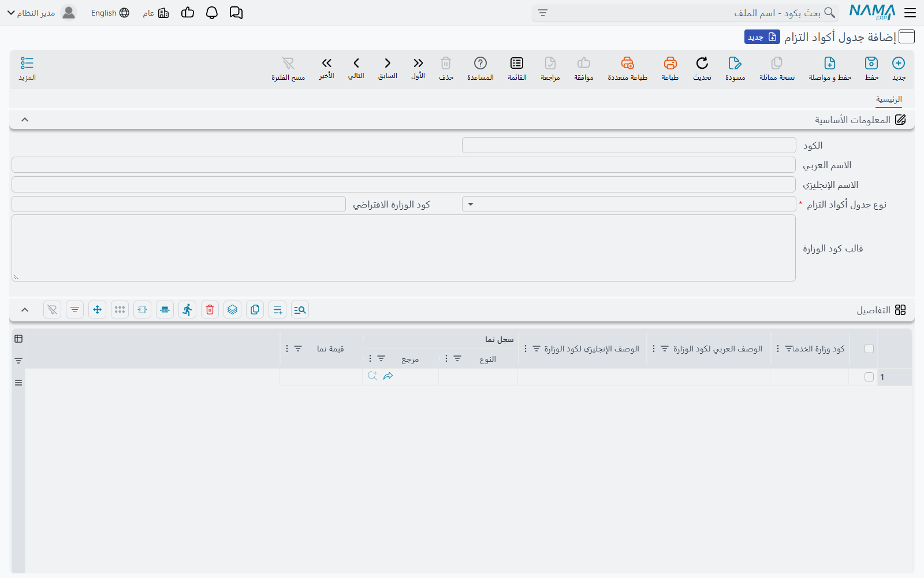
Task: Click the thumbs-up icon in header
Action: [188, 13]
